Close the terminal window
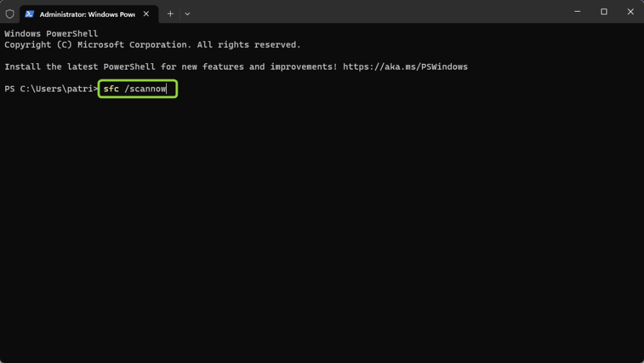The image size is (644, 363). pos(629,12)
